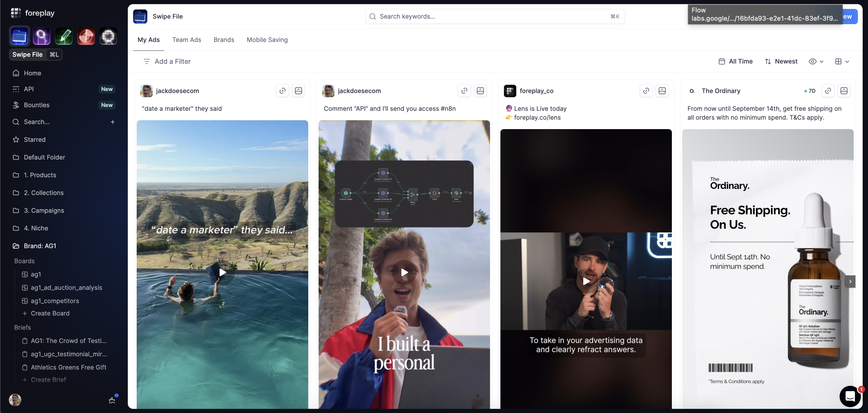Open the chat support bubble icon

click(850, 396)
